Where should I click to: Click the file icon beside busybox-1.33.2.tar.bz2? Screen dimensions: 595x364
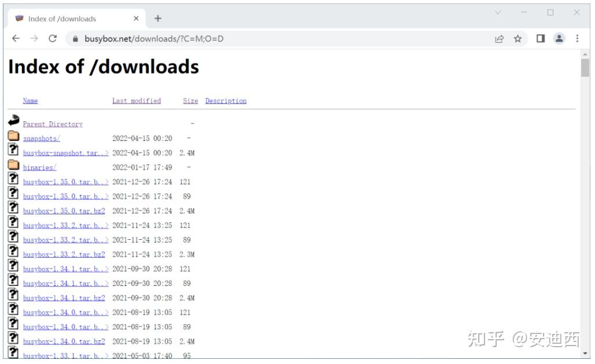point(14,251)
